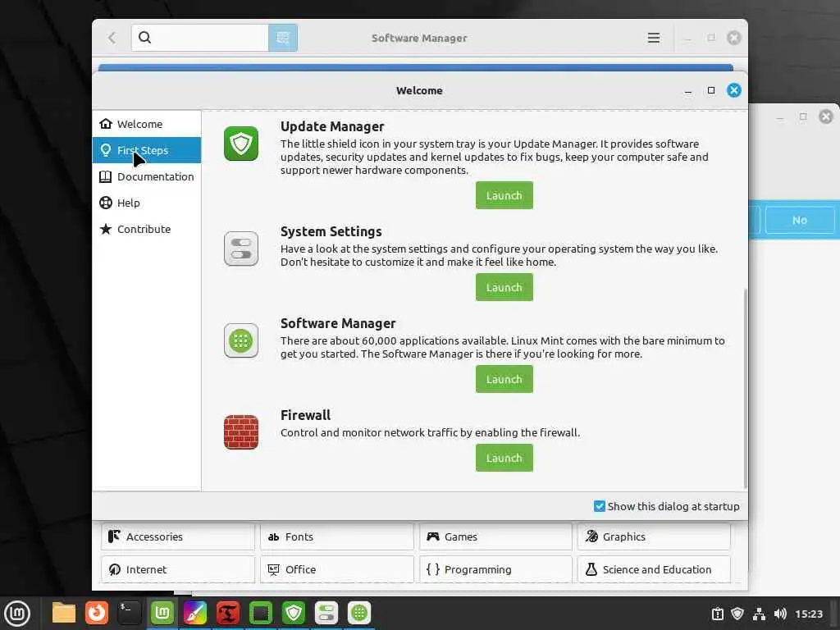Open the Internet category in Software Manager
Image resolution: width=840 pixels, height=630 pixels.
tap(178, 569)
